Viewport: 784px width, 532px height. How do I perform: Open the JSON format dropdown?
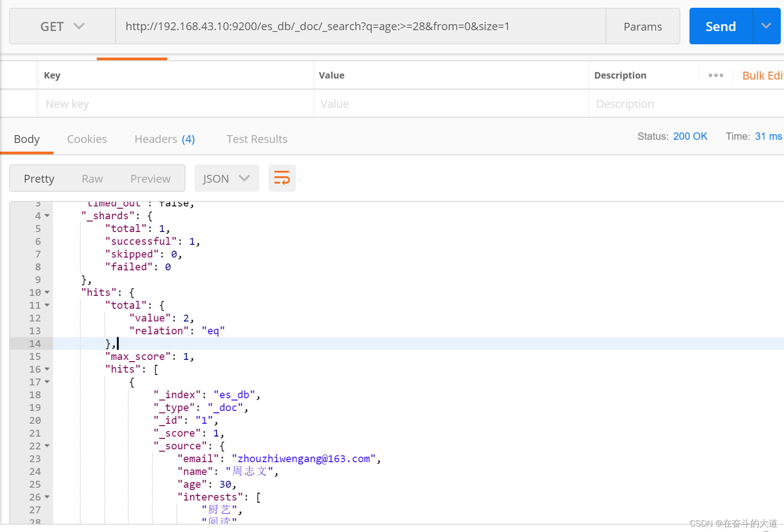click(226, 179)
